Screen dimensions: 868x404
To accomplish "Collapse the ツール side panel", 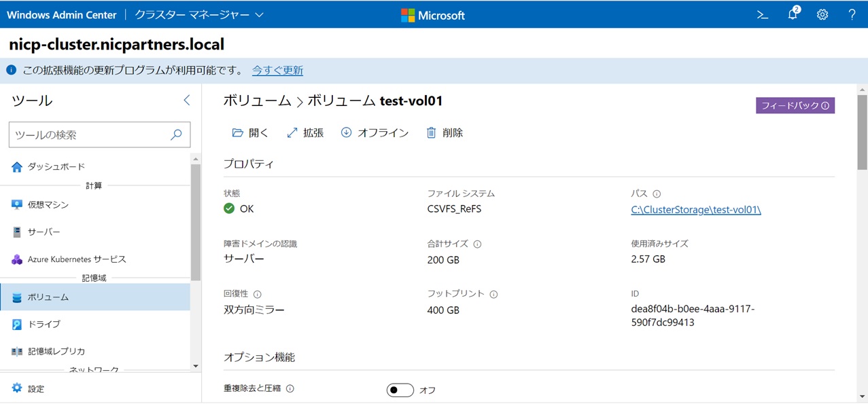I will (187, 100).
